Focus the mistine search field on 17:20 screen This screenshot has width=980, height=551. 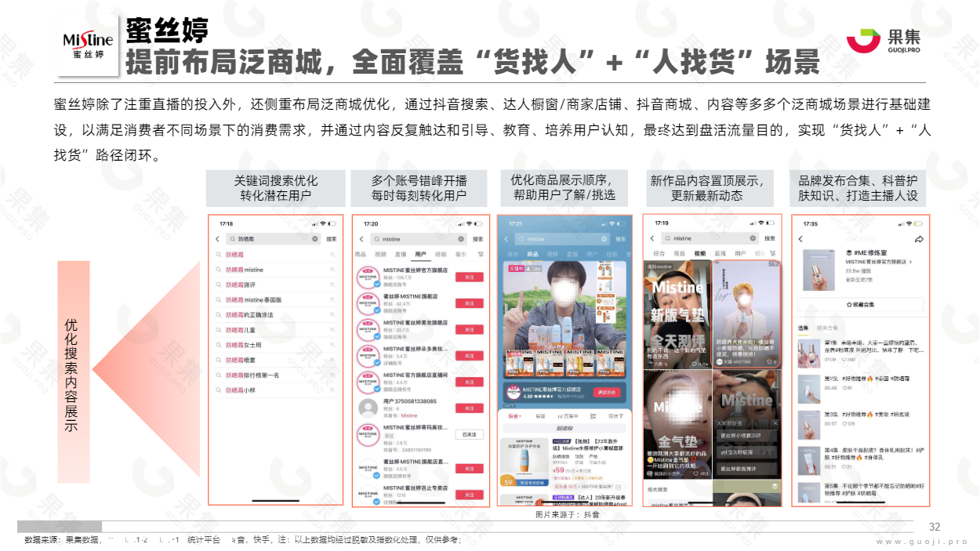[418, 239]
